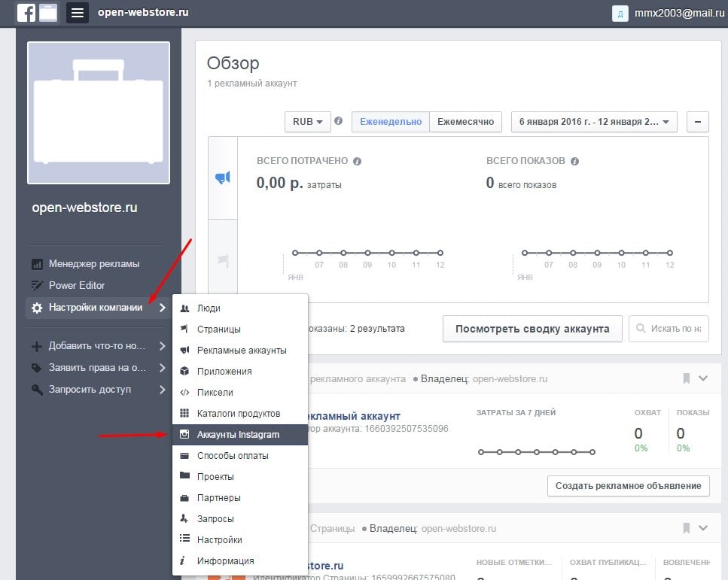The width and height of the screenshot is (728, 580).
Task: Click the business briefcase icon in header
Action: pos(48,13)
